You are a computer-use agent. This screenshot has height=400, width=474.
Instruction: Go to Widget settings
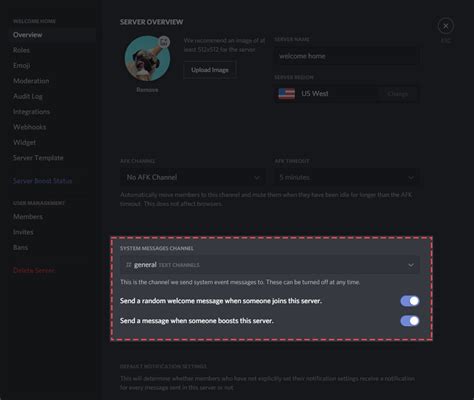tap(24, 142)
